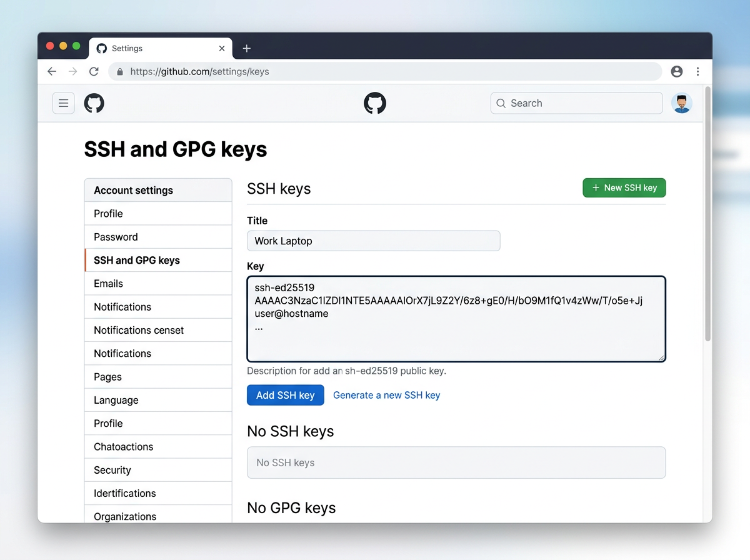Open Chatoactions in the sidebar
Viewport: 750px width, 560px height.
158,447
